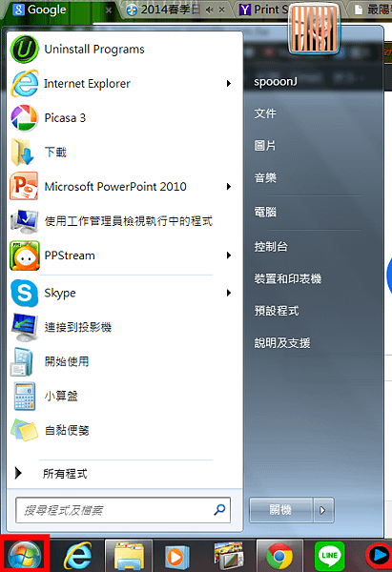Open the 小算盤 calculator
Image resolution: width=392 pixels, height=572 pixels.
124,396
